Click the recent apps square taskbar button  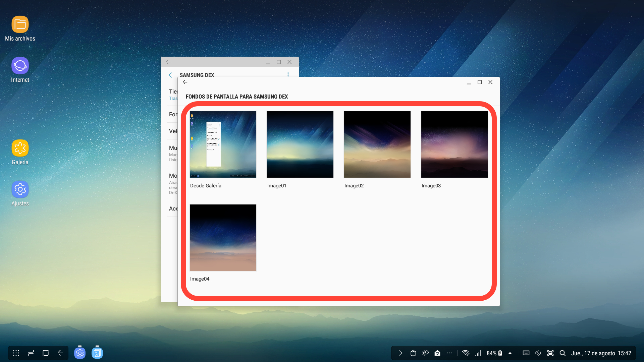[x=46, y=353]
